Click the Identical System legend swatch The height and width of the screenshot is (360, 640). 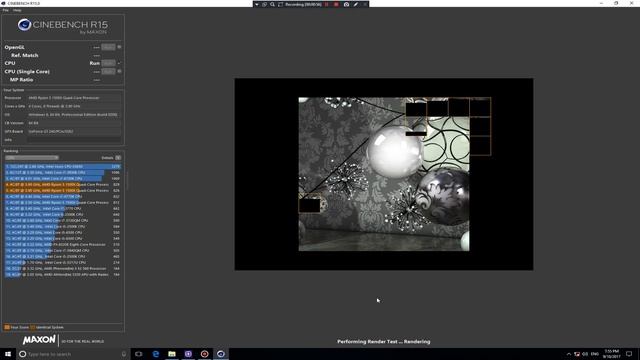33,327
